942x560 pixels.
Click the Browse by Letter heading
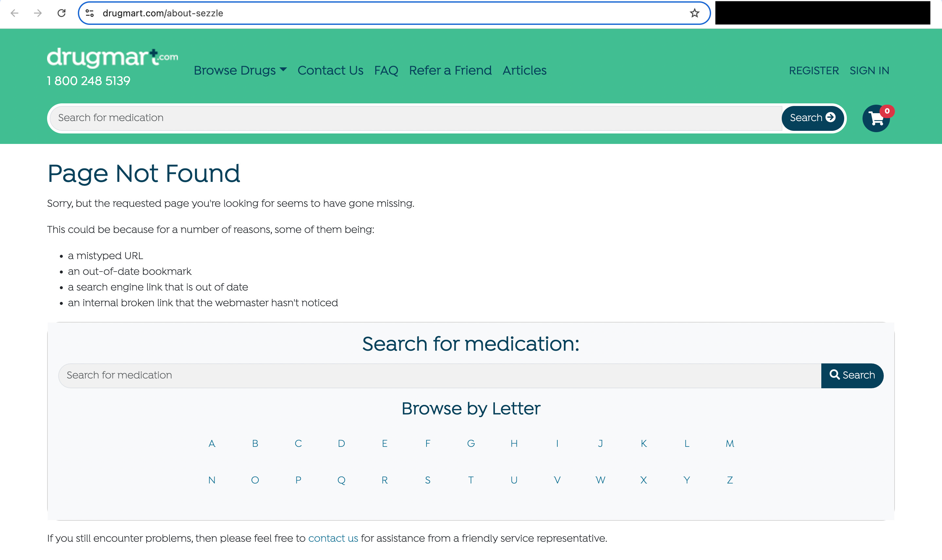click(x=471, y=409)
